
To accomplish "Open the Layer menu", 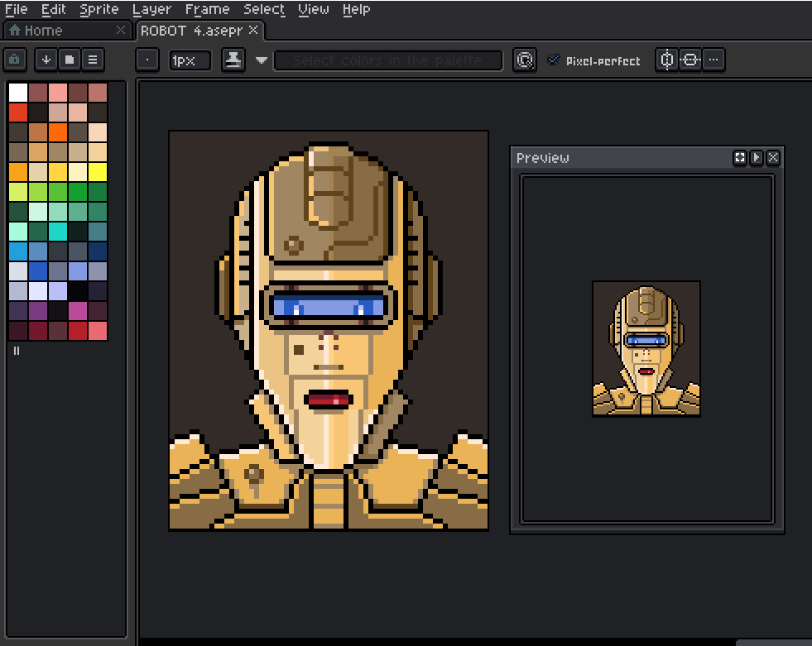I will (x=151, y=9).
